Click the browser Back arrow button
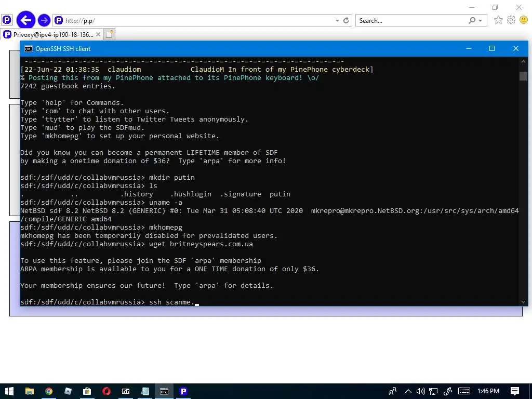 pyautogui.click(x=26, y=20)
